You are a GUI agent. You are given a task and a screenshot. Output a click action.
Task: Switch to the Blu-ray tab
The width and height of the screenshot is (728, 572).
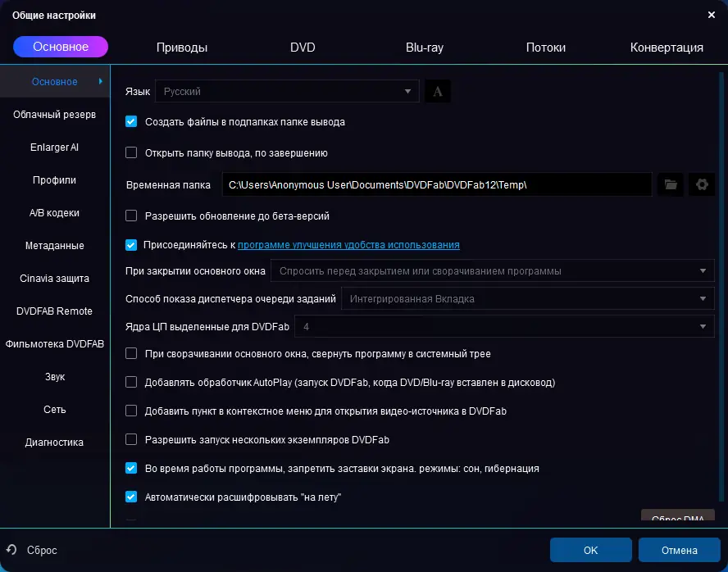(425, 48)
